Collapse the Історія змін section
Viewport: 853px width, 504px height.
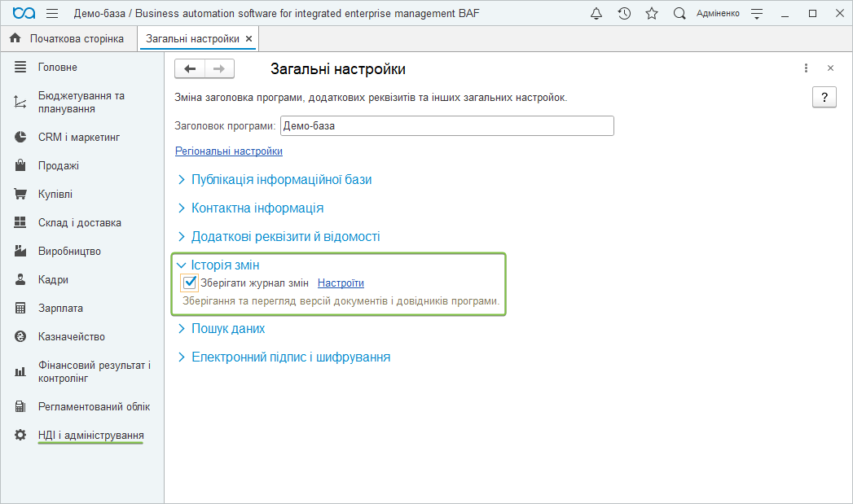click(225, 265)
